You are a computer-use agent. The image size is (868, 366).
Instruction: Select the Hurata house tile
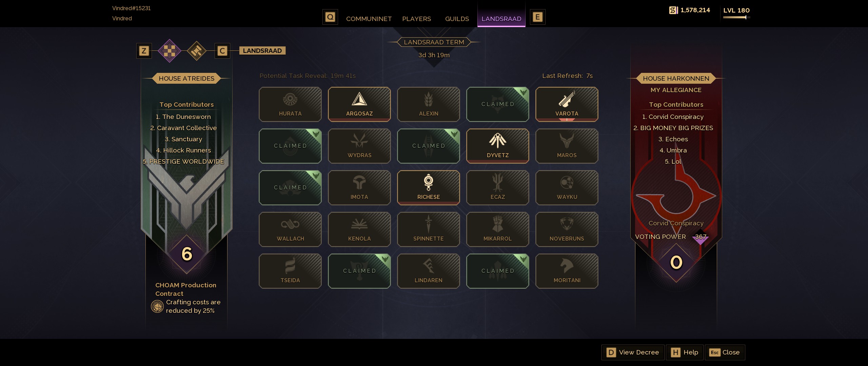coord(290,104)
